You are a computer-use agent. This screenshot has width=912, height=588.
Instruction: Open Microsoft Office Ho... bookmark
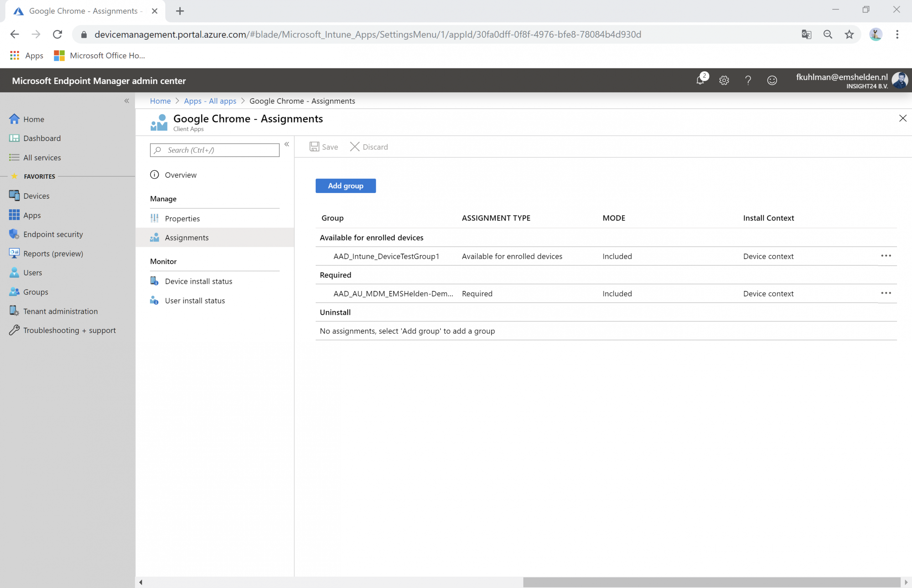tap(99, 56)
